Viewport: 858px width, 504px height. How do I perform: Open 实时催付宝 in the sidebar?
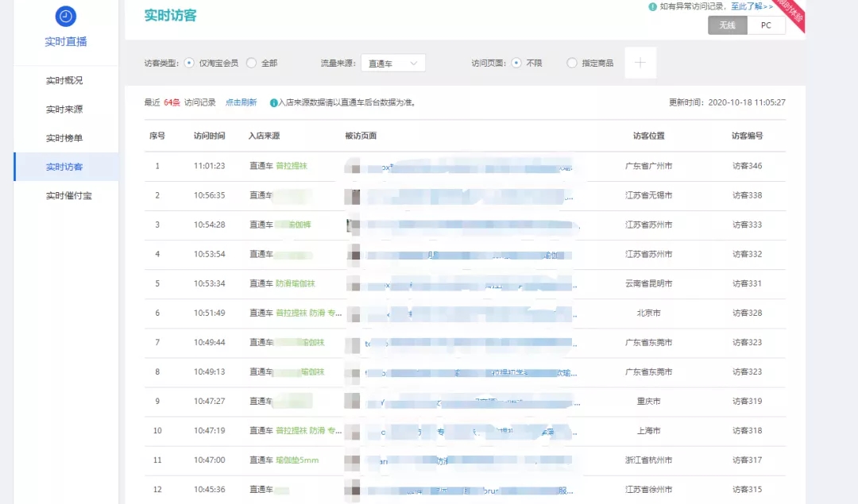(x=68, y=195)
